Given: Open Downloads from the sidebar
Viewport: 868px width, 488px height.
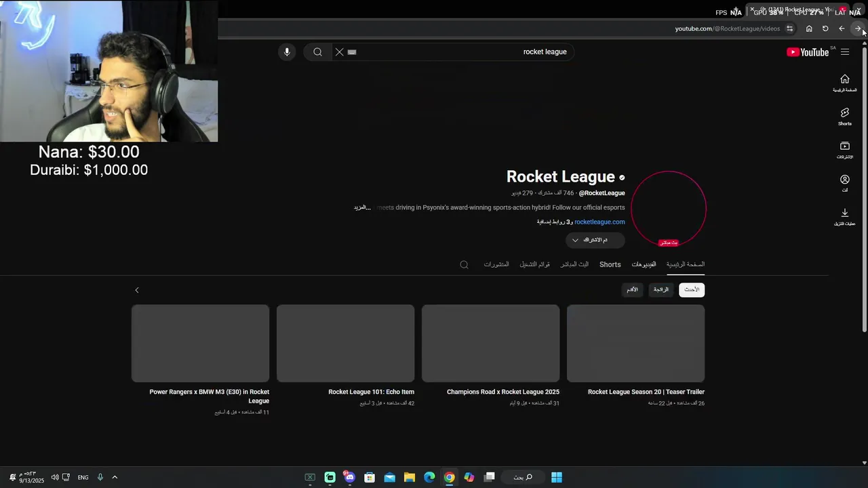Looking at the screenshot, I should (x=845, y=217).
